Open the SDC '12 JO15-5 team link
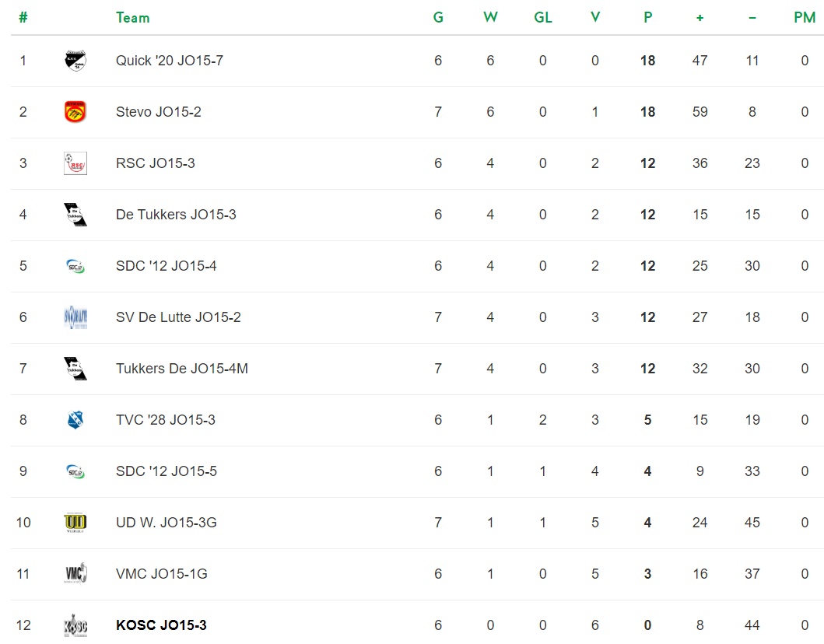Screen dimensions: 824x644 coord(166,471)
